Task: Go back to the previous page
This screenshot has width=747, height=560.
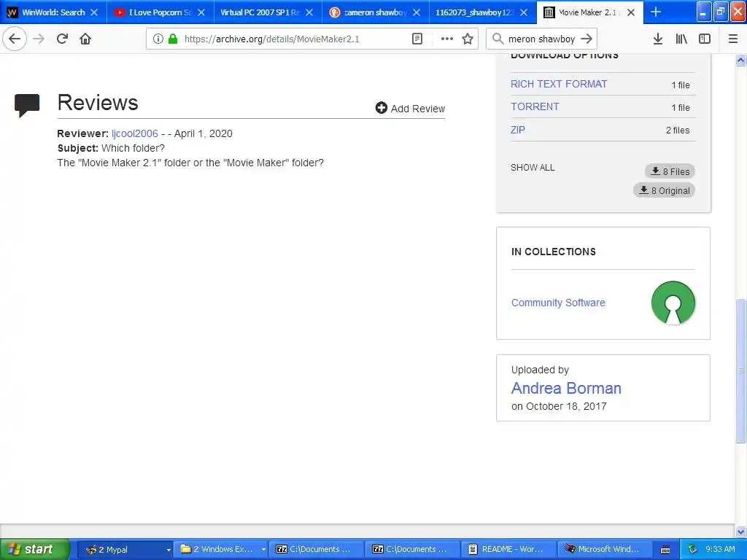Action: point(15,39)
